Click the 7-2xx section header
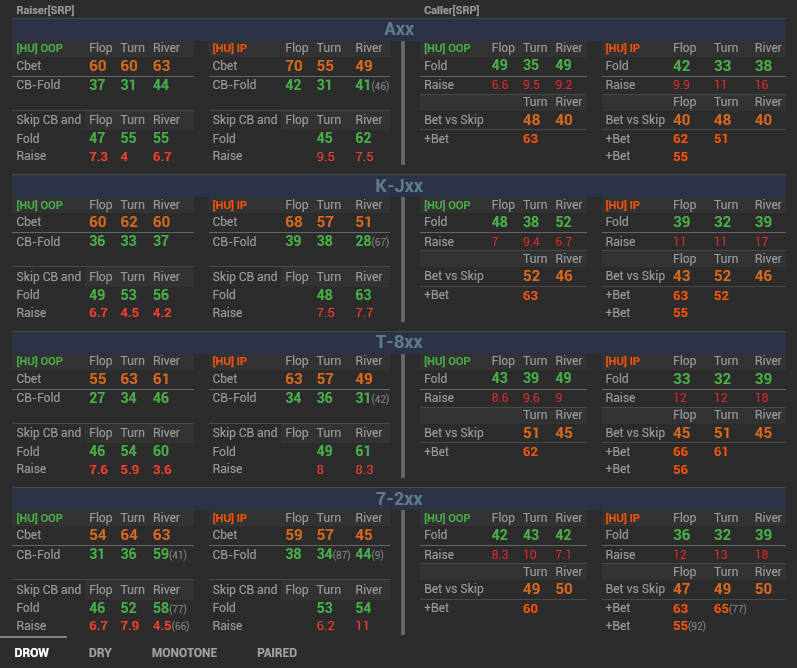Screen dimensions: 797x668 click(x=399, y=499)
